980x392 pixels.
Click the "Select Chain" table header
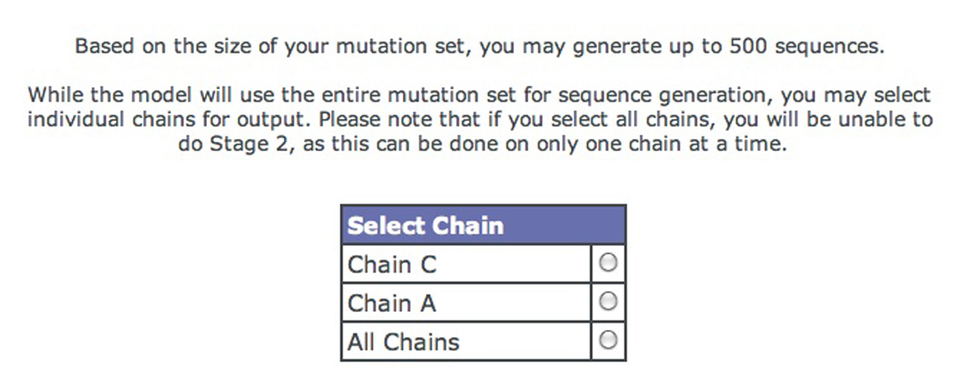[425, 226]
